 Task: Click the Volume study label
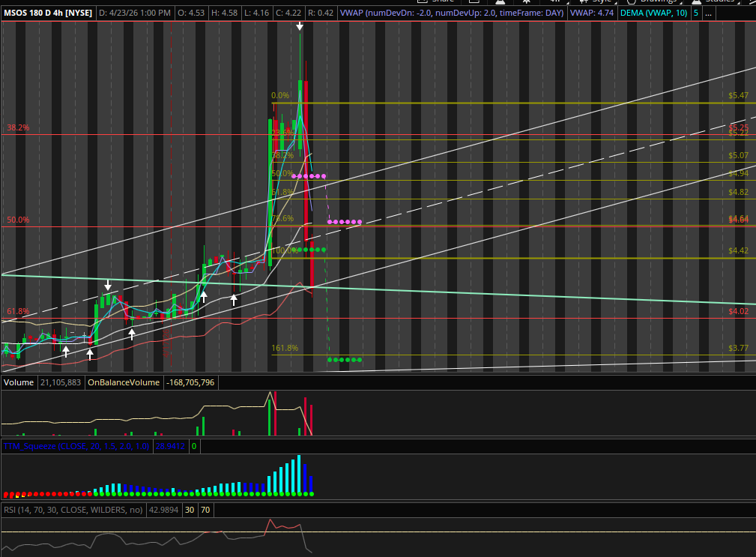(x=19, y=382)
